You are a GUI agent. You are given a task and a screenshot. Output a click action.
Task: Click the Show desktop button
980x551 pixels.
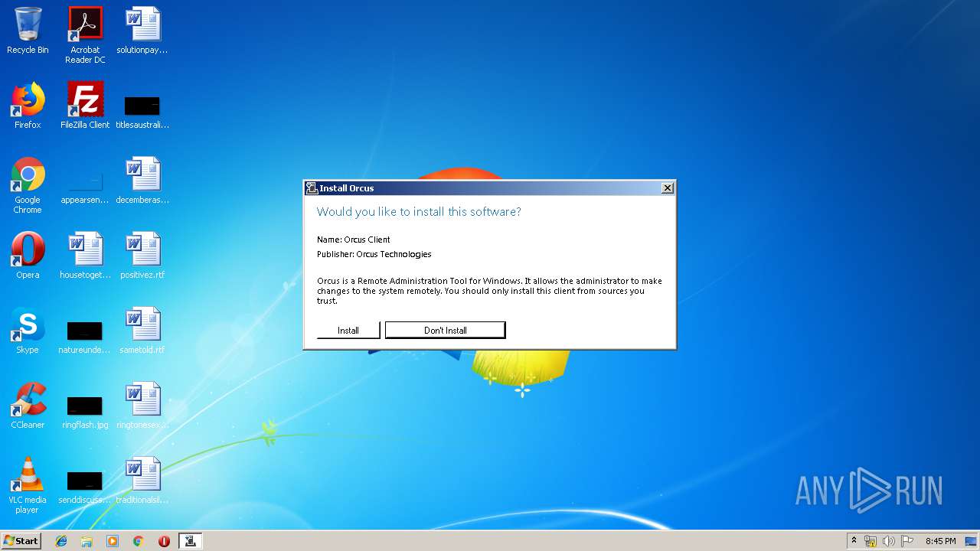(972, 541)
